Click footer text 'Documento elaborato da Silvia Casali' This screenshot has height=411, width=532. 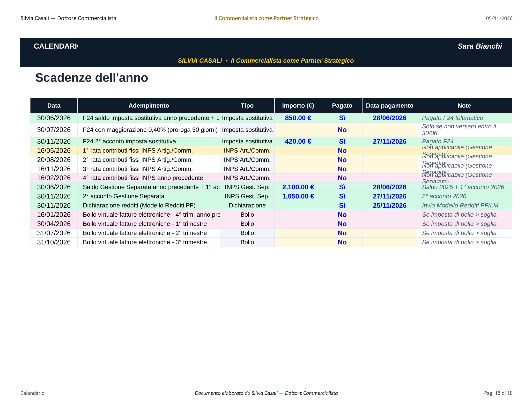(236, 393)
